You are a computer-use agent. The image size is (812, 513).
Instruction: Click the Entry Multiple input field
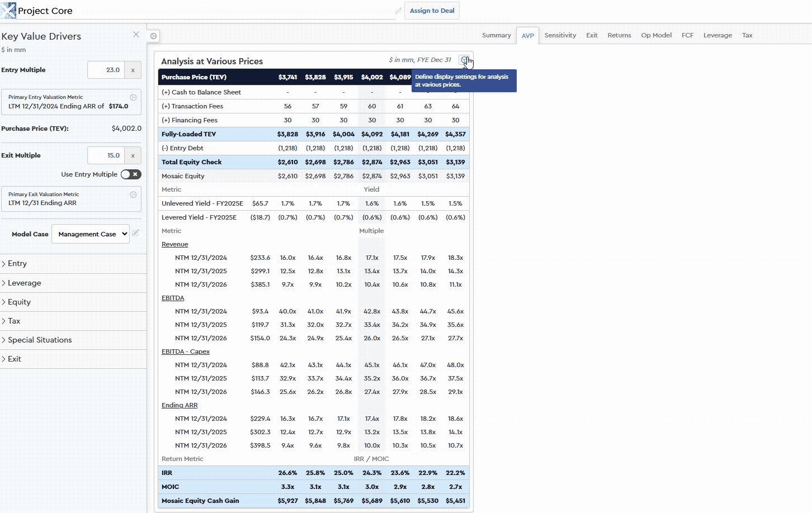pos(106,70)
